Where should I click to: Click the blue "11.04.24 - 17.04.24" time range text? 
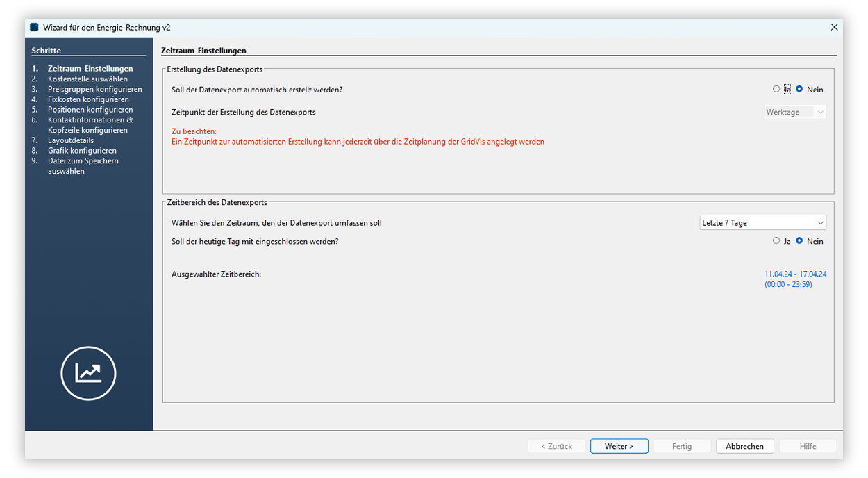(x=794, y=274)
